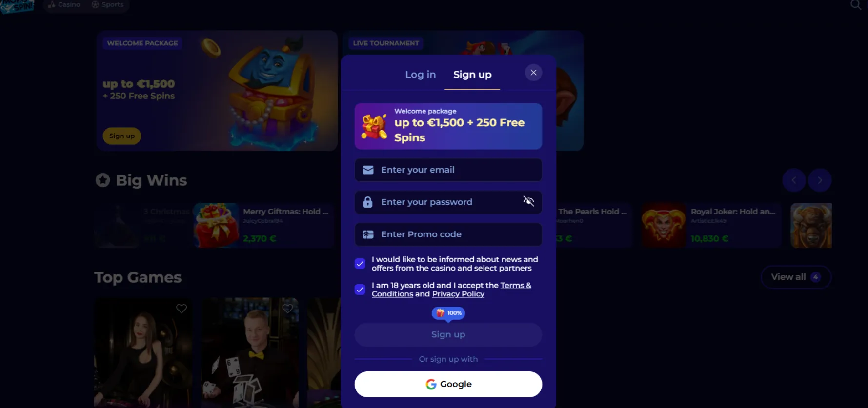Image resolution: width=868 pixels, height=408 pixels.
Task: Switch to the Log in tab
Action: (420, 75)
